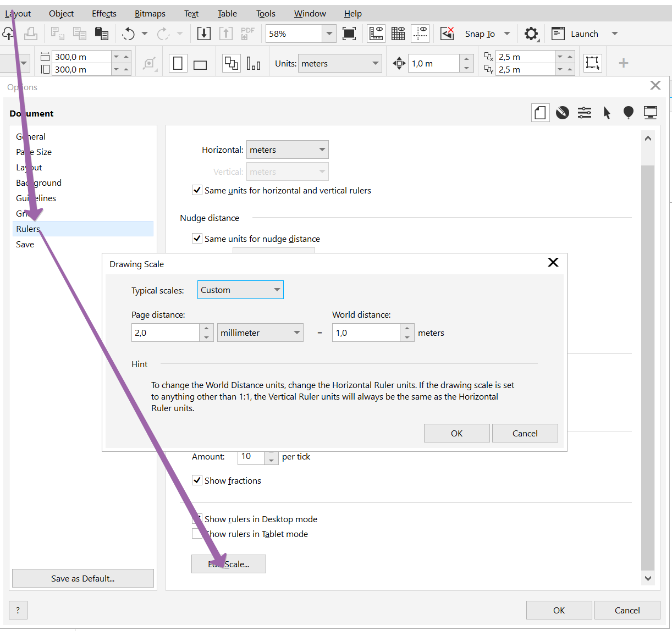Screen dimensions: 672x631
Task: Expand the Snap To dropdown
Action: 507,34
